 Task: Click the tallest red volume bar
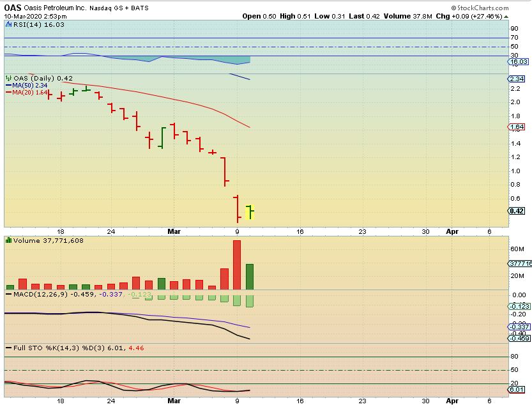(x=237, y=265)
